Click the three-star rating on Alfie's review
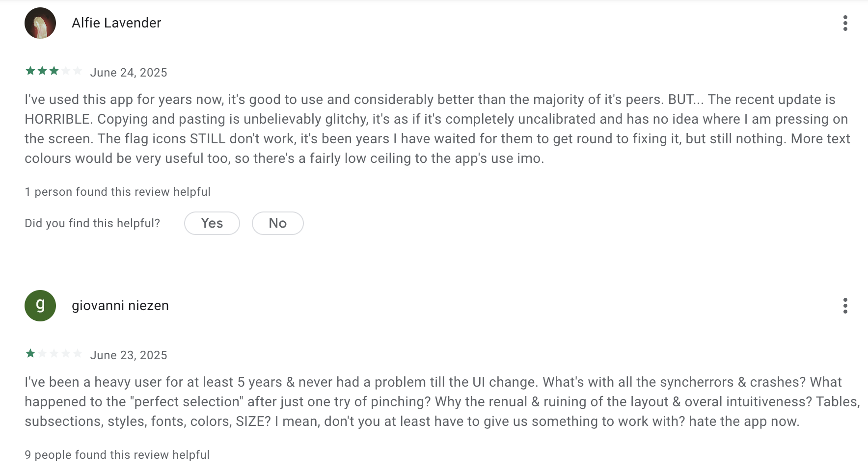Viewport: 868px width, 474px height. [54, 71]
